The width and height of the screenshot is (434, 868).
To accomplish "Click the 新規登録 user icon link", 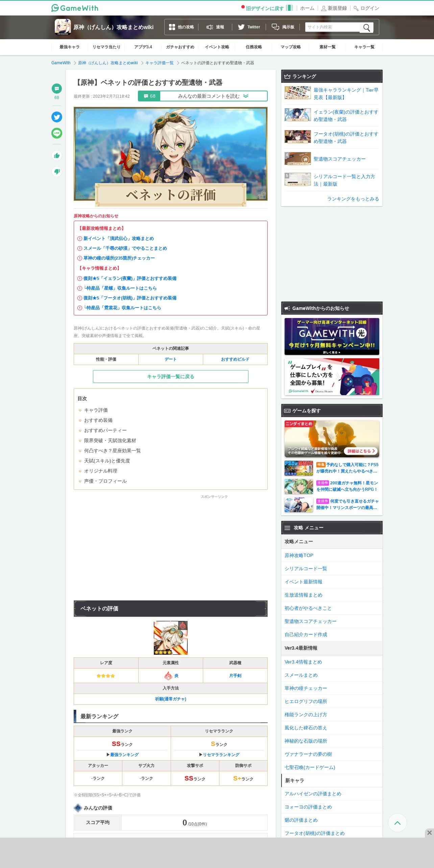I will click(x=334, y=8).
